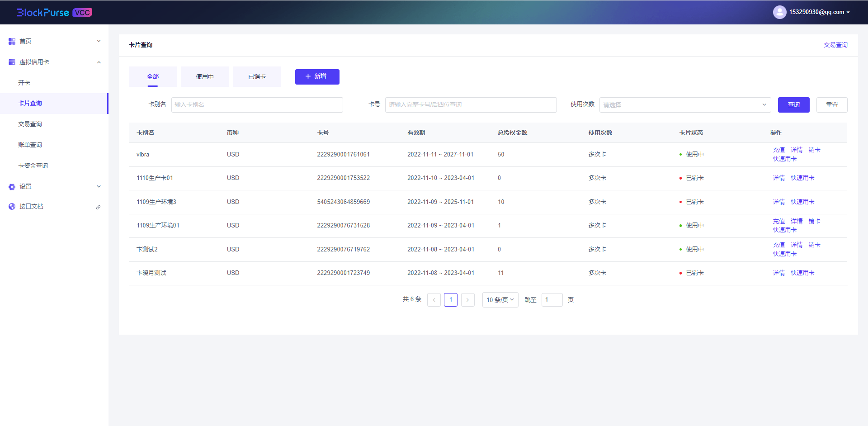The width and height of the screenshot is (868, 426).
Task: Click 销卡 for the vibra card
Action: (x=815, y=150)
